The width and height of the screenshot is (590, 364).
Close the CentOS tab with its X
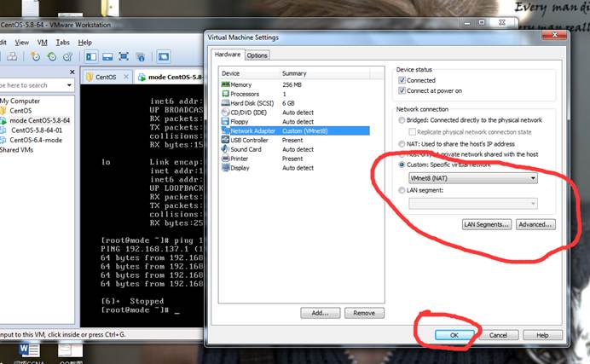pyautogui.click(x=126, y=77)
